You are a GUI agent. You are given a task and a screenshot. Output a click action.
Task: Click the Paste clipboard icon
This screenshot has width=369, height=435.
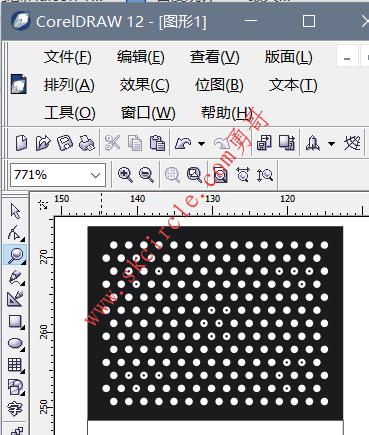[x=157, y=143]
